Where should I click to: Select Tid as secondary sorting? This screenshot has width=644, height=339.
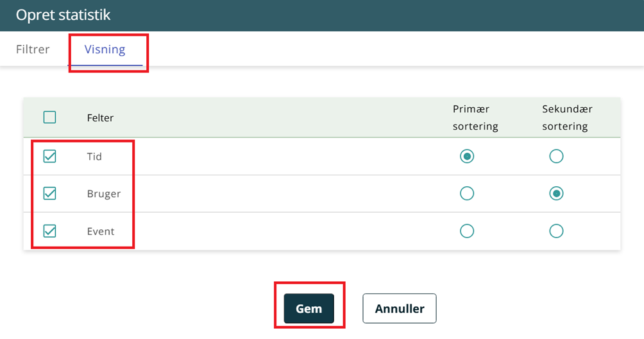point(556,156)
